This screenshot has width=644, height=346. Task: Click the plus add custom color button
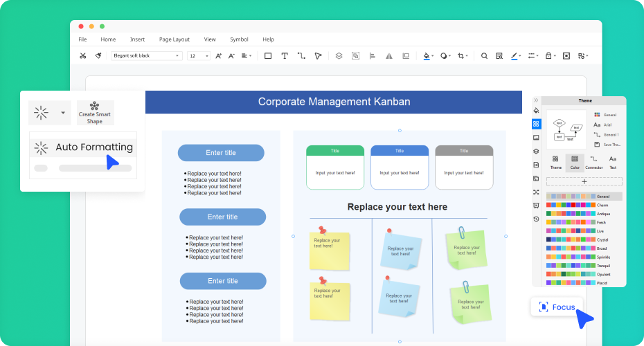584,181
